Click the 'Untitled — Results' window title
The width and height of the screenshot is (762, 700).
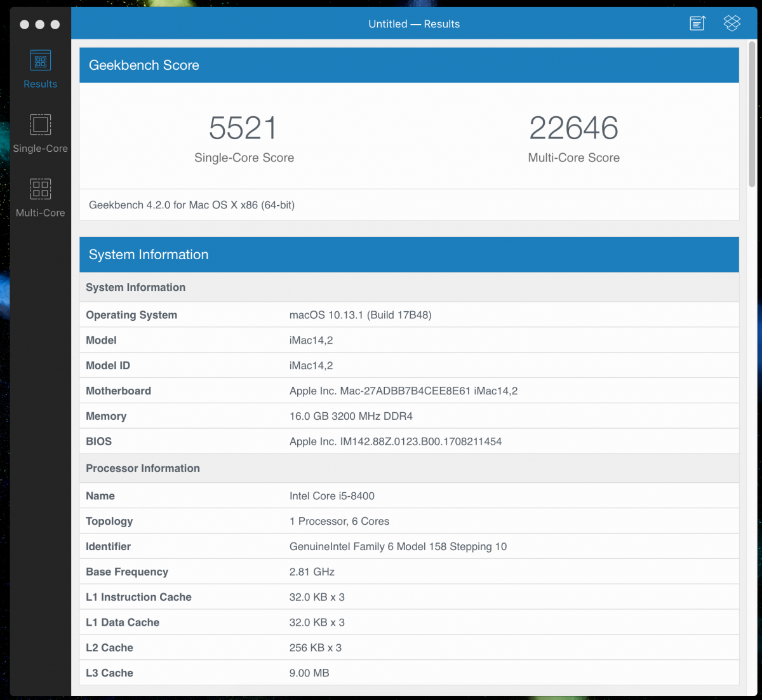tap(414, 24)
